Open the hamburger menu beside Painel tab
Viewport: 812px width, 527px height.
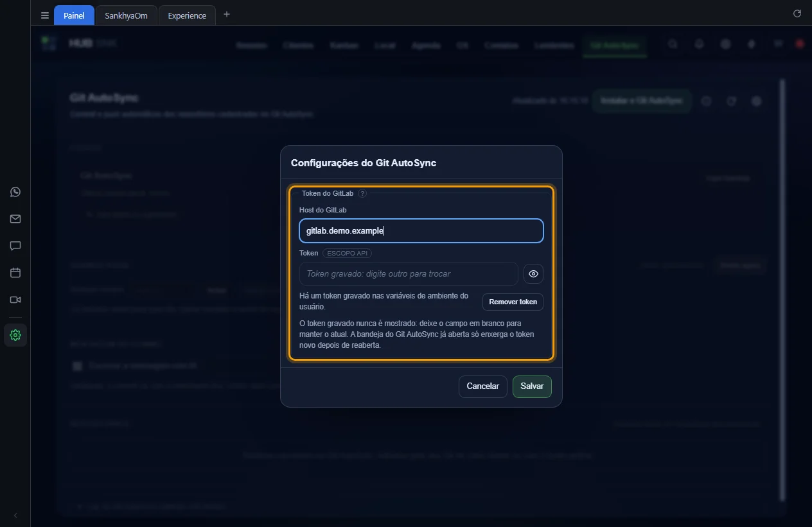pos(44,15)
